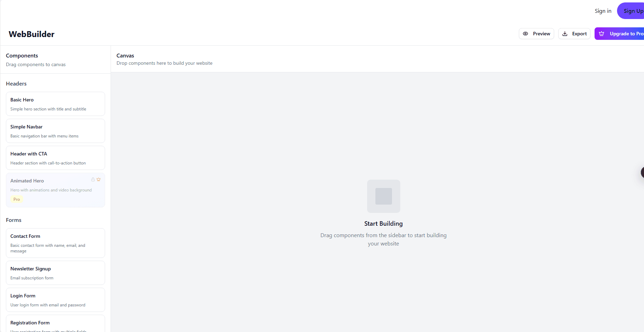Select the Header with CTA component

point(55,158)
